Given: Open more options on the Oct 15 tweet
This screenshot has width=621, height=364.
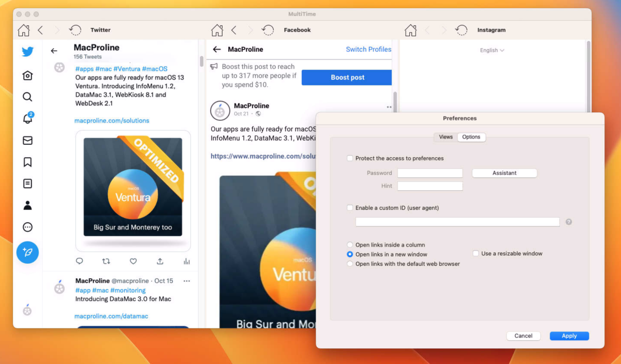Looking at the screenshot, I should 187,281.
